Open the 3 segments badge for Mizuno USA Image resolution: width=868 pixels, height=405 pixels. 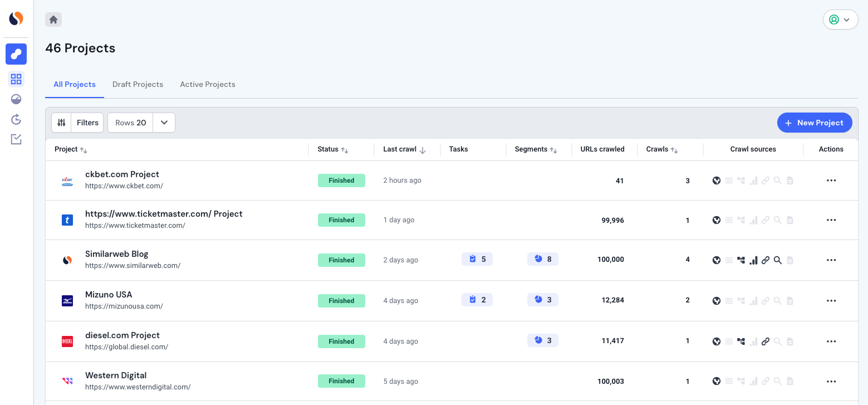click(x=543, y=300)
